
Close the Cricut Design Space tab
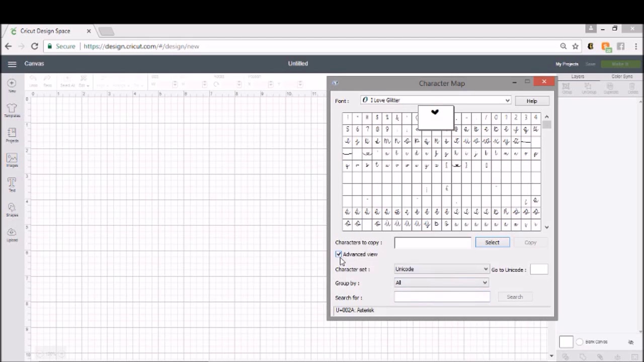coord(89,31)
